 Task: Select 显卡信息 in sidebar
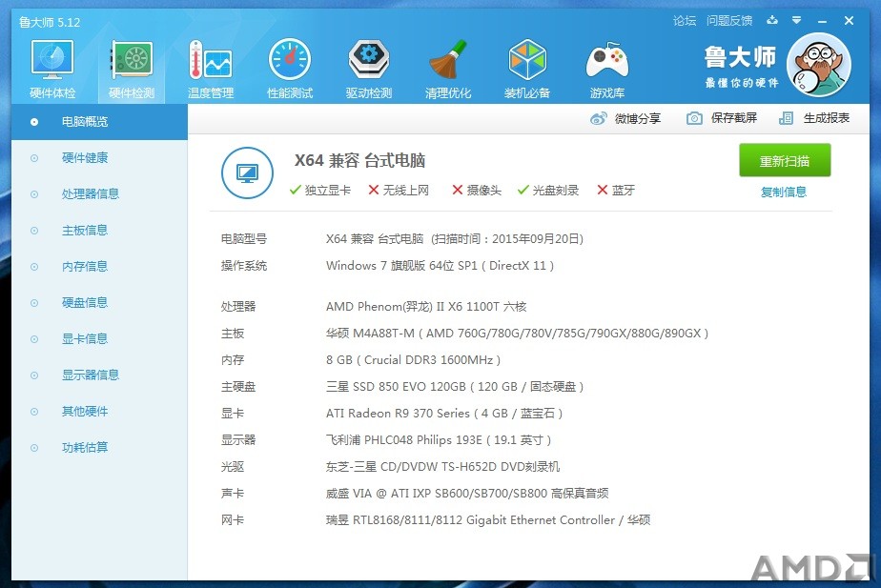pyautogui.click(x=99, y=338)
